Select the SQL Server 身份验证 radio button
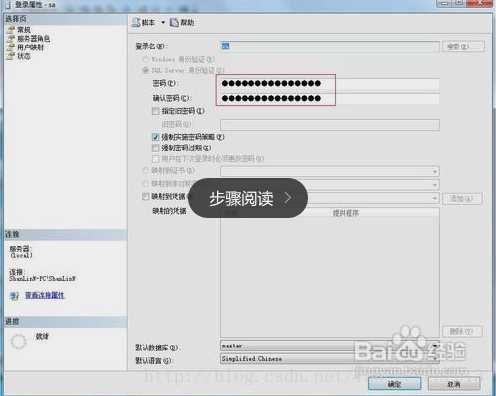The width and height of the screenshot is (496, 396). coord(145,70)
